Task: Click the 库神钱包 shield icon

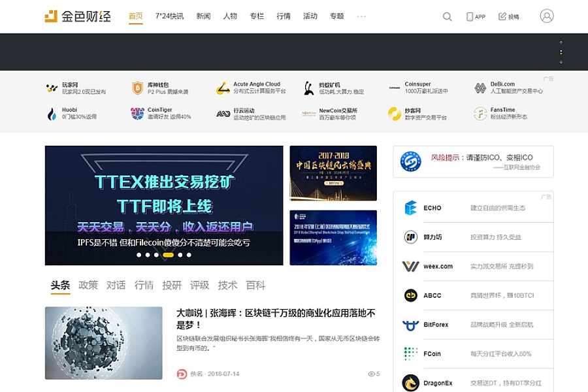Action: pyautogui.click(x=138, y=88)
